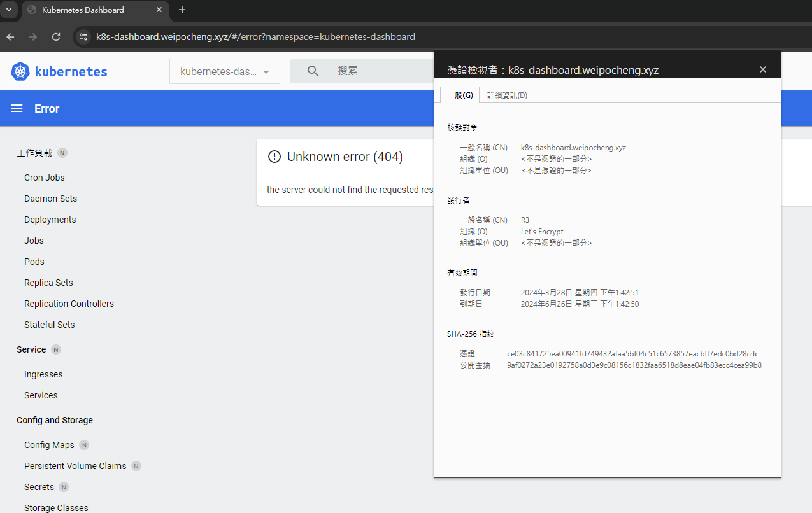The height and width of the screenshot is (513, 812).
Task: Click the certificate SHA-256 憑證 fingerprint value
Action: click(x=632, y=354)
